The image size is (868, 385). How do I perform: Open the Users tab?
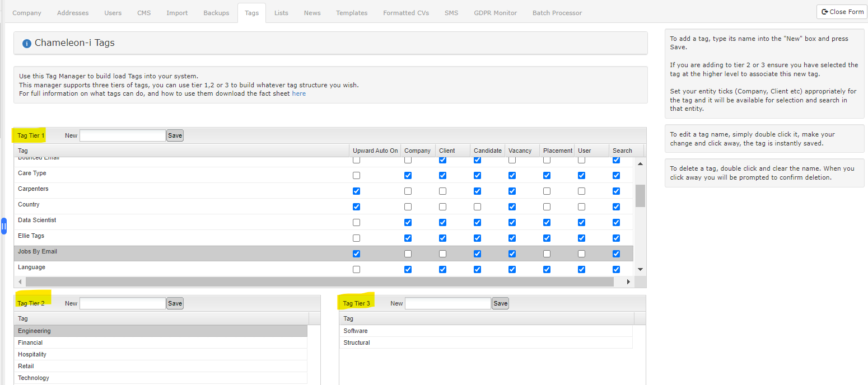coord(113,13)
